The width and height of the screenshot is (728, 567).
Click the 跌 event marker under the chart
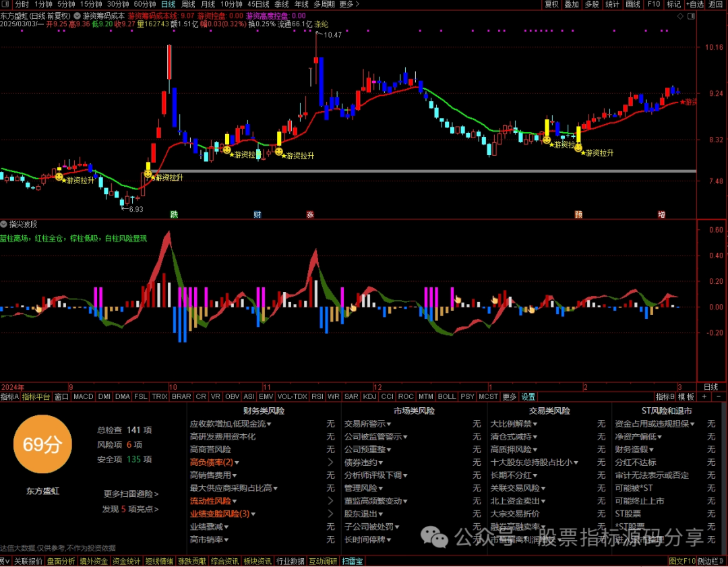(174, 214)
